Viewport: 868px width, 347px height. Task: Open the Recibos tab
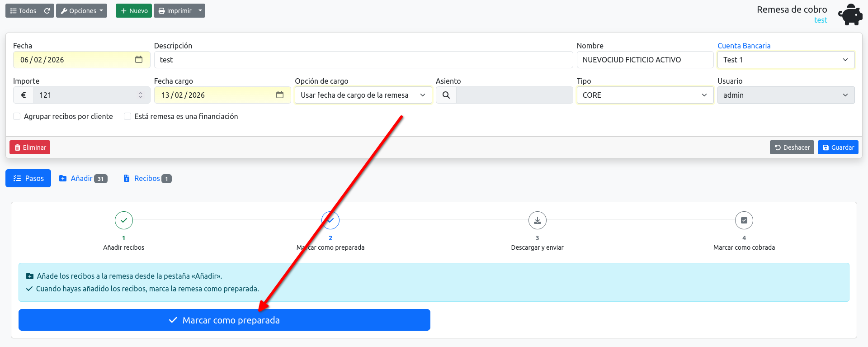tap(147, 178)
